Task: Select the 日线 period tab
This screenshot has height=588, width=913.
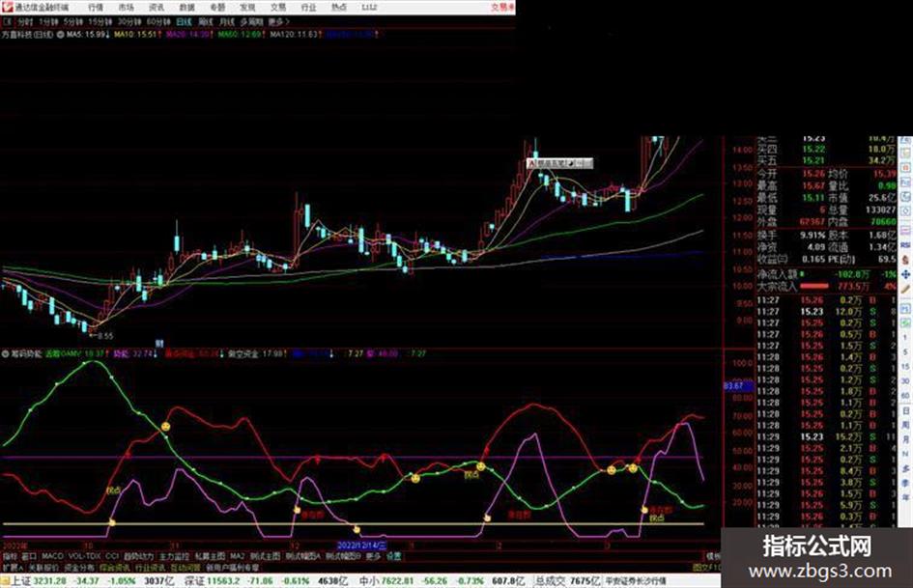Action: (184, 22)
